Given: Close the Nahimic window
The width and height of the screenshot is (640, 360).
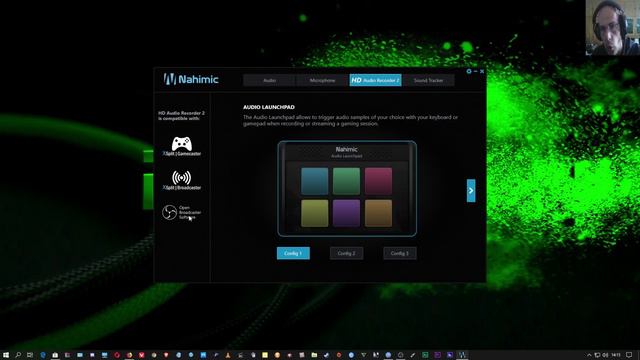Looking at the screenshot, I should 482,71.
